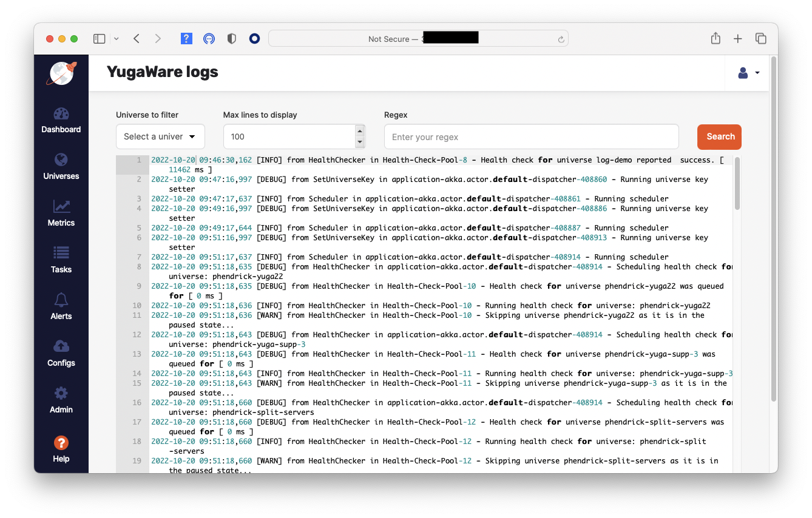Go forward to the next page
This screenshot has height=518, width=812.
pos(158,39)
